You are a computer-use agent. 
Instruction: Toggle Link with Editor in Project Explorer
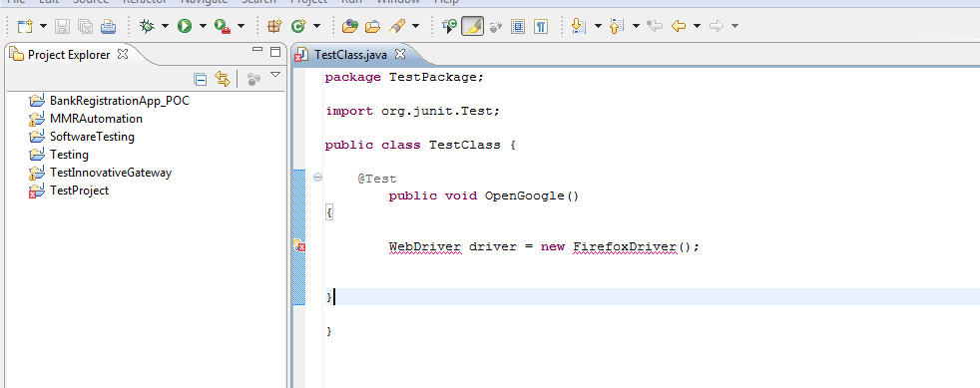[223, 79]
